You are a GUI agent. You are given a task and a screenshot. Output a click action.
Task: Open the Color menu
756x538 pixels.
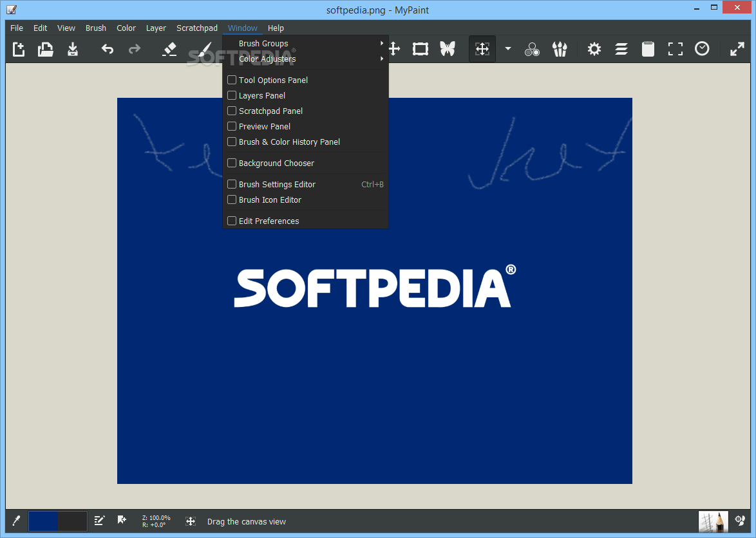(126, 28)
